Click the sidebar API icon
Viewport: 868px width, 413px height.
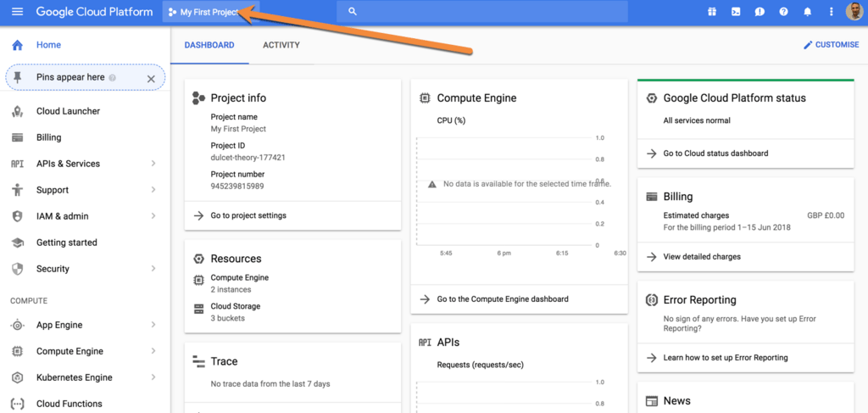point(17,164)
